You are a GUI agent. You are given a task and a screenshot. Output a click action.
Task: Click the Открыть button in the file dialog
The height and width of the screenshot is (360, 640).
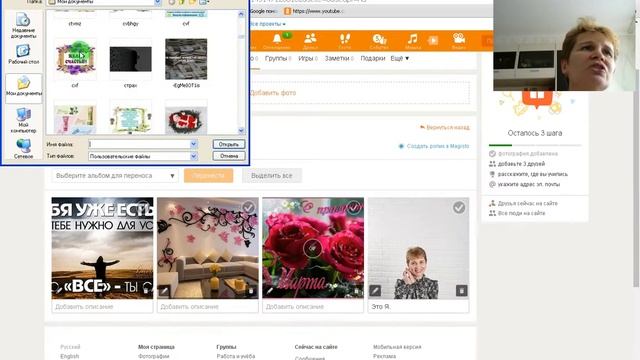pyautogui.click(x=229, y=144)
